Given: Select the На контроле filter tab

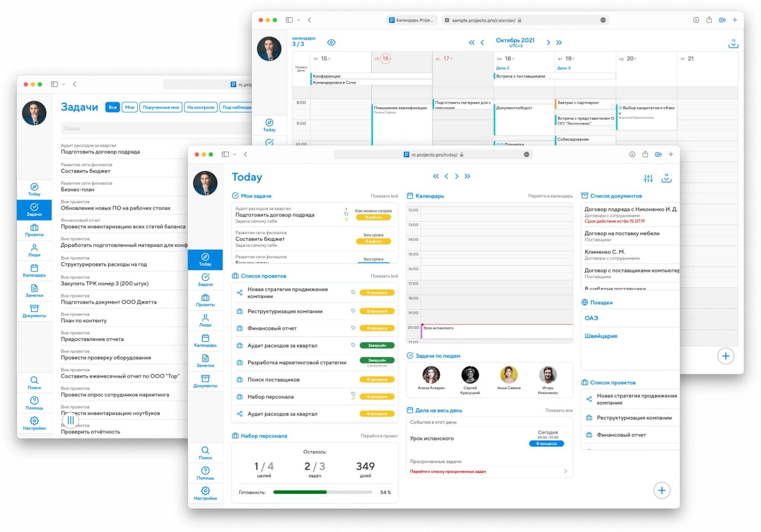Looking at the screenshot, I should (200, 107).
